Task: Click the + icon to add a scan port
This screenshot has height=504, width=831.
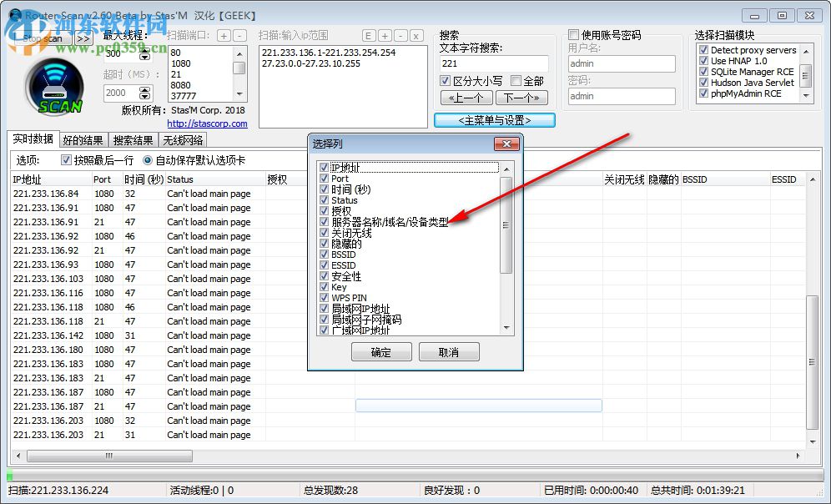Action: coord(224,36)
